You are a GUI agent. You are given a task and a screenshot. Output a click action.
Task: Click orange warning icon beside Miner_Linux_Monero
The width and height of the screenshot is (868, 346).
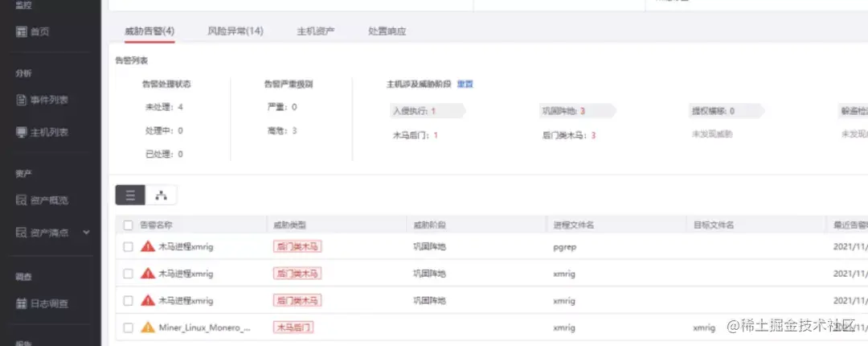148,327
